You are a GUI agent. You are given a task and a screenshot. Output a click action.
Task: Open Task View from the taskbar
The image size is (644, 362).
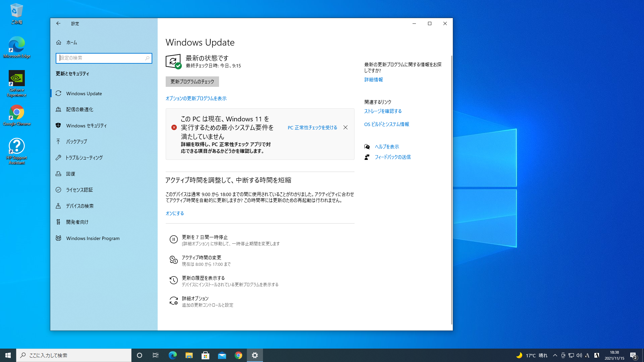(156, 355)
